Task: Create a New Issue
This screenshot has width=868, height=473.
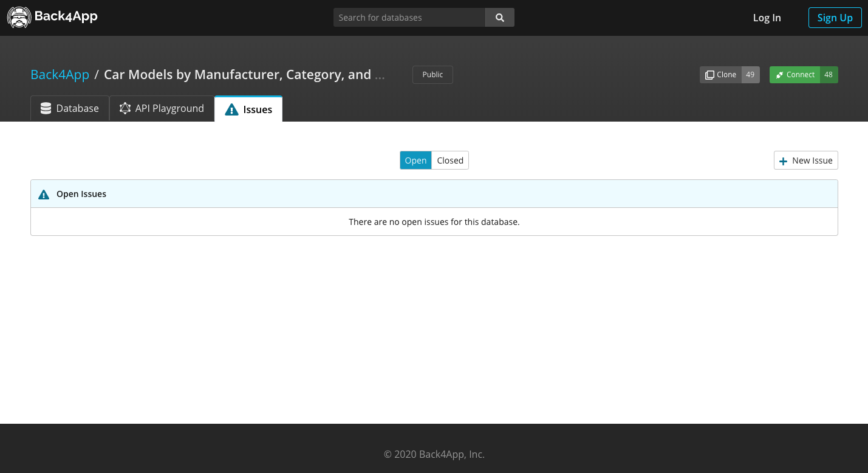Action: (x=806, y=161)
